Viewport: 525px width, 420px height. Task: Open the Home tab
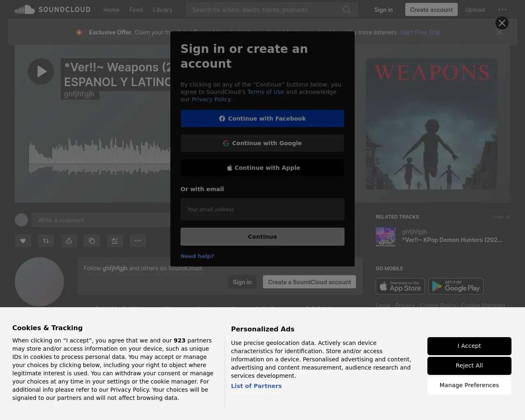tap(111, 9)
